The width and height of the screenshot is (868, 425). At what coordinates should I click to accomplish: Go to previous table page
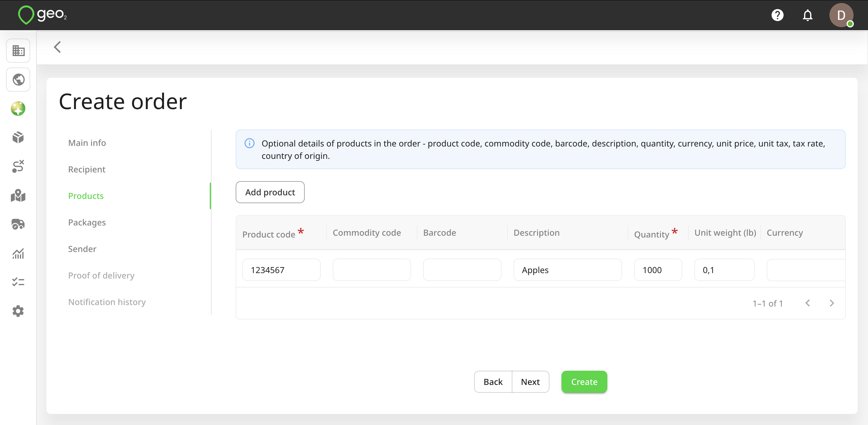[x=808, y=303]
